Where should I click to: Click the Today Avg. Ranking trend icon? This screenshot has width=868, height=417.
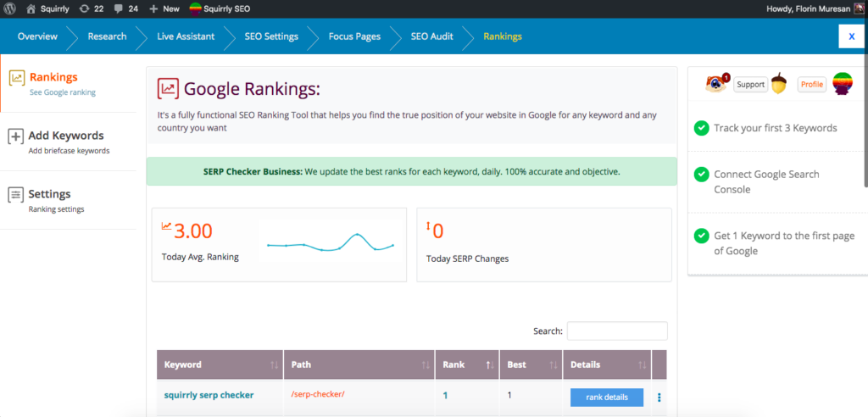point(166,225)
